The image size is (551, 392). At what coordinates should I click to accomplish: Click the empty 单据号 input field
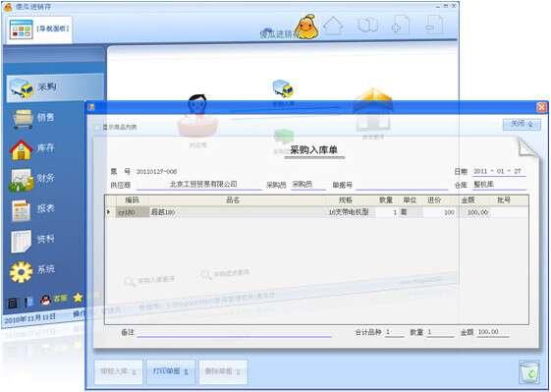(x=402, y=185)
